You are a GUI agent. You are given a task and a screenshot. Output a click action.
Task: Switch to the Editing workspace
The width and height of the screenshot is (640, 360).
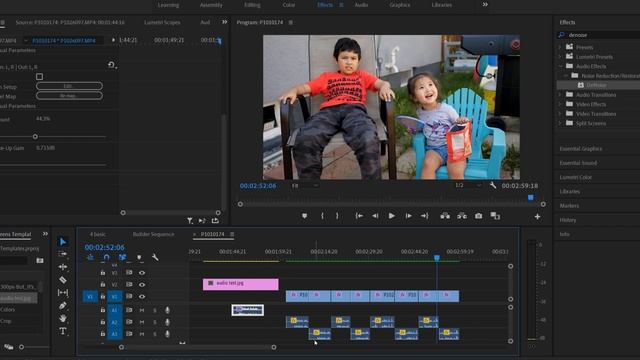click(252, 5)
